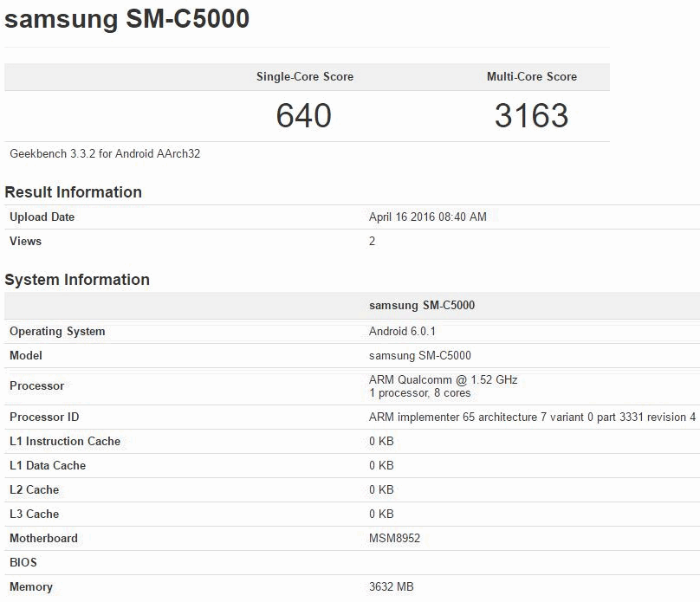Click the "0 KB" value for L3 Cache
Image resolution: width=700 pixels, height=602 pixels.
pos(381,515)
